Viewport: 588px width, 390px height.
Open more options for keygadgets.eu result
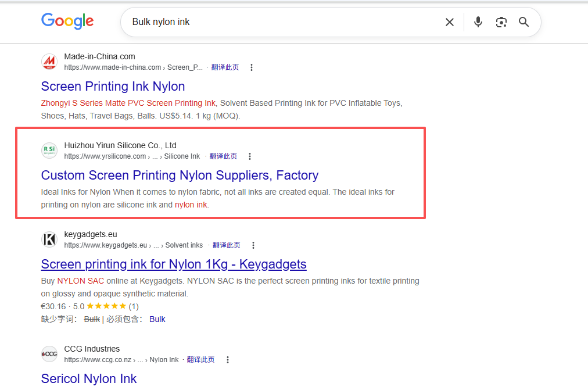(253, 245)
